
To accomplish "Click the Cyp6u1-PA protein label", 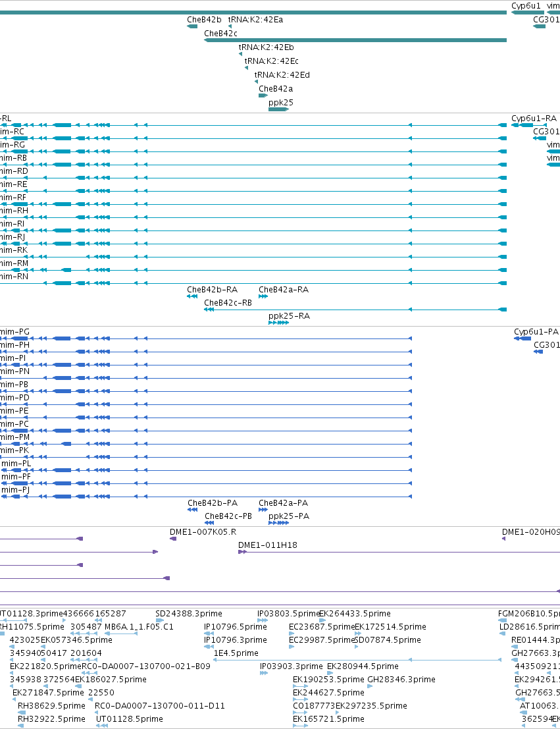I will tap(536, 332).
